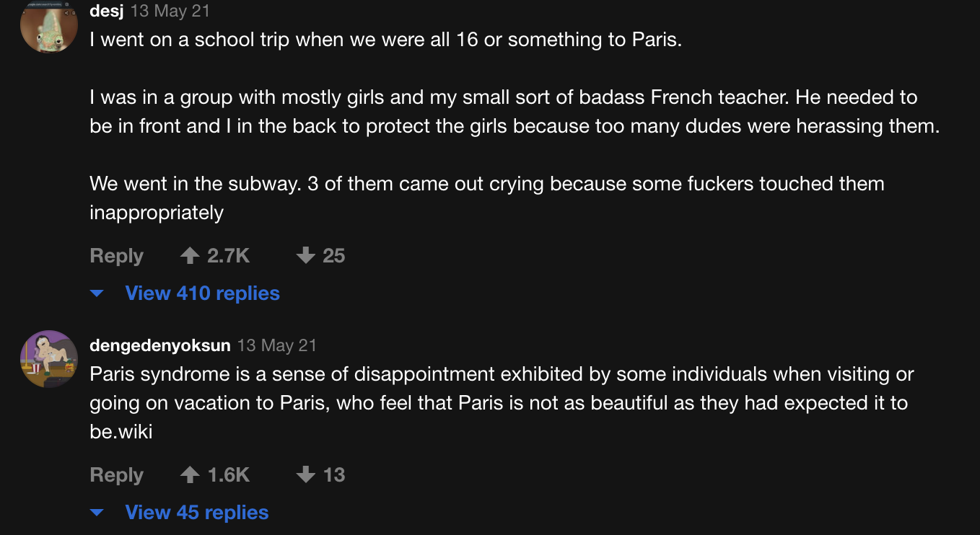Downvote dengedenyoksun's comment with the down arrow

(306, 474)
